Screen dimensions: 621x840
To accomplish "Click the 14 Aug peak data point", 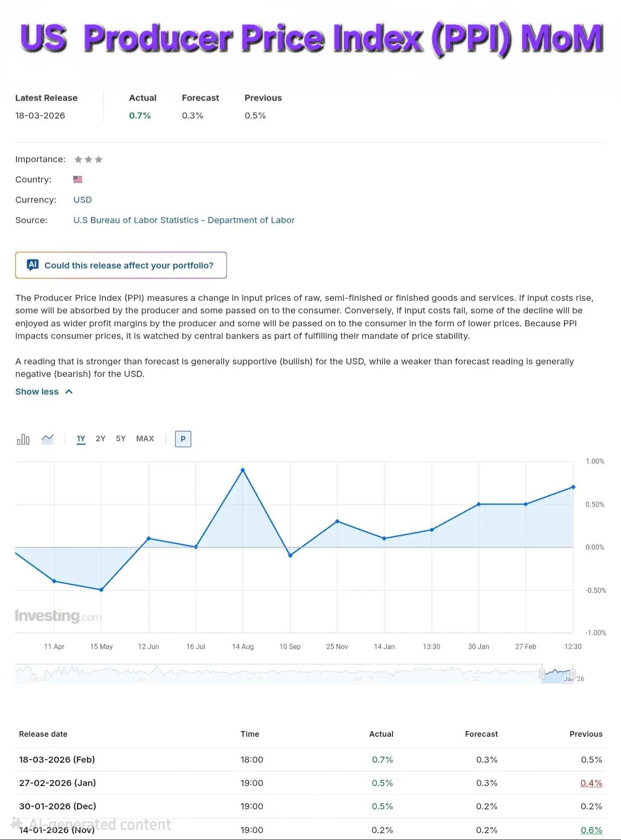I will point(243,470).
